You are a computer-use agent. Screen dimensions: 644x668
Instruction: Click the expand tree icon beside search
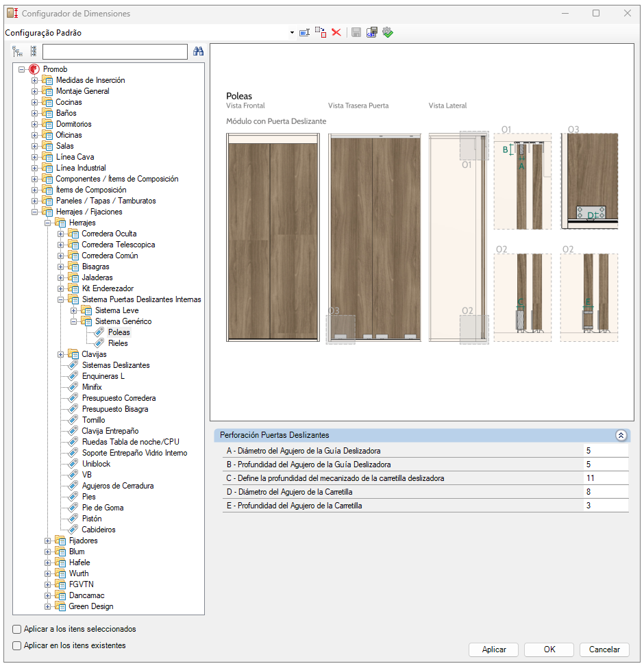coord(17,51)
